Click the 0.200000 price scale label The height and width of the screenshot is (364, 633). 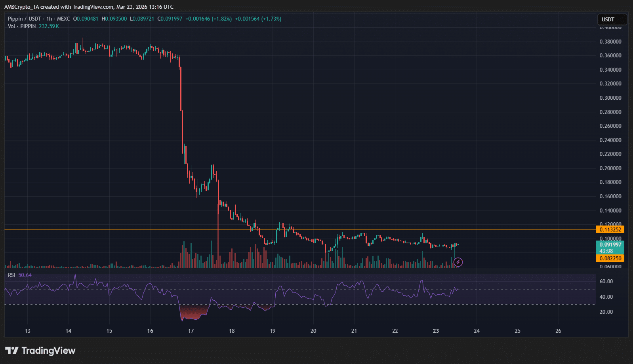point(610,168)
